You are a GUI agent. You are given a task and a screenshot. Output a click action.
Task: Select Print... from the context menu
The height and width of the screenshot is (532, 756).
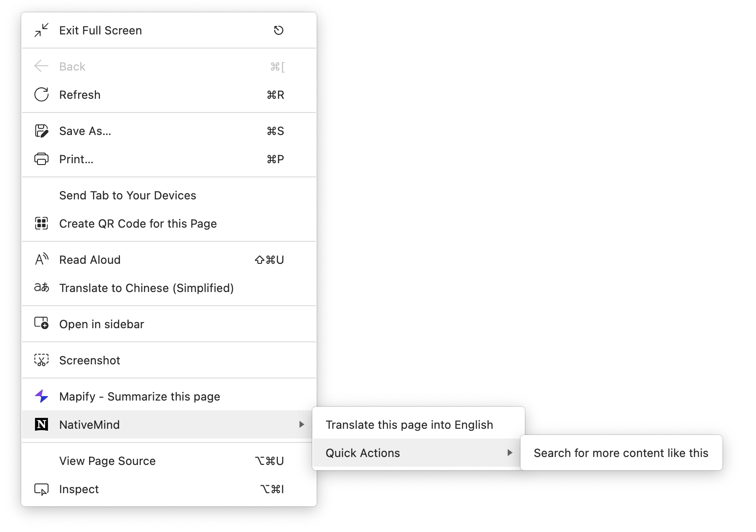coord(169,159)
